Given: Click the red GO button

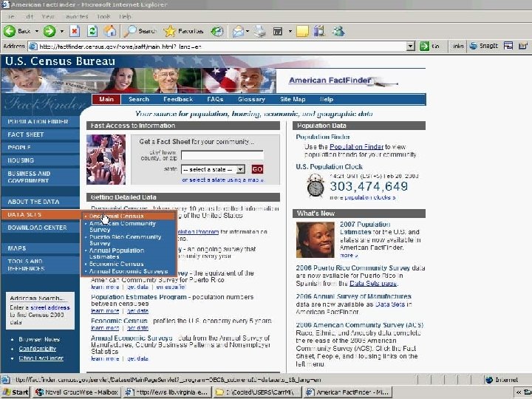Looking at the screenshot, I should pyautogui.click(x=257, y=169).
